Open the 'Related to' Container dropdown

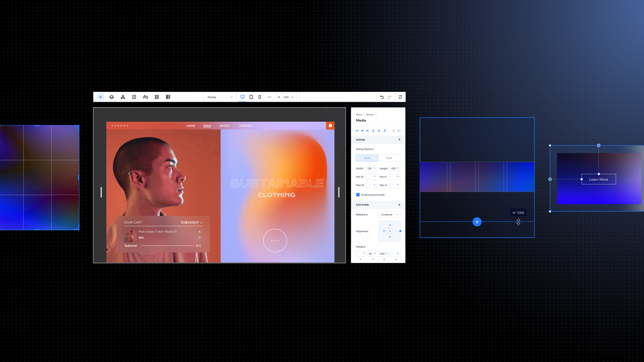[x=389, y=214]
